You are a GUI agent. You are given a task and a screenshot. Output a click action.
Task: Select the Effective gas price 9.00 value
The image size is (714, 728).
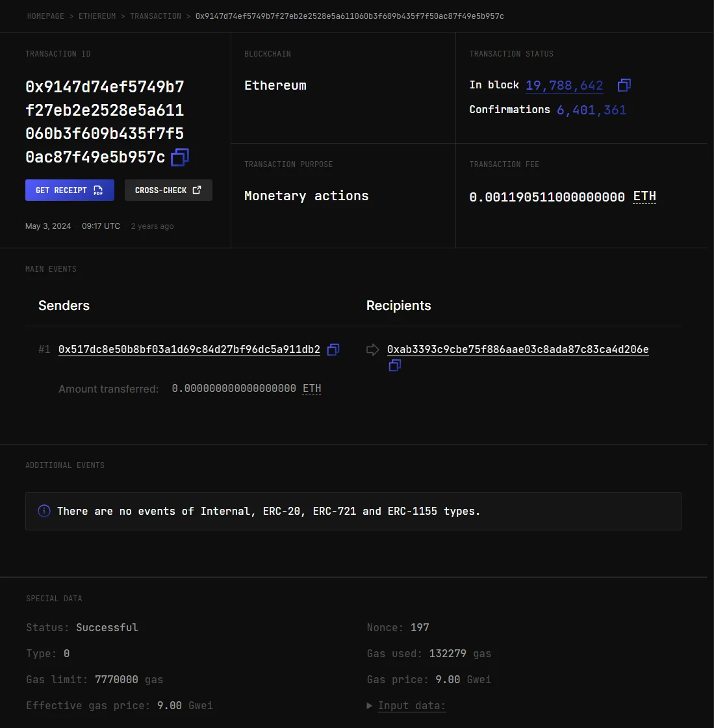click(x=170, y=706)
